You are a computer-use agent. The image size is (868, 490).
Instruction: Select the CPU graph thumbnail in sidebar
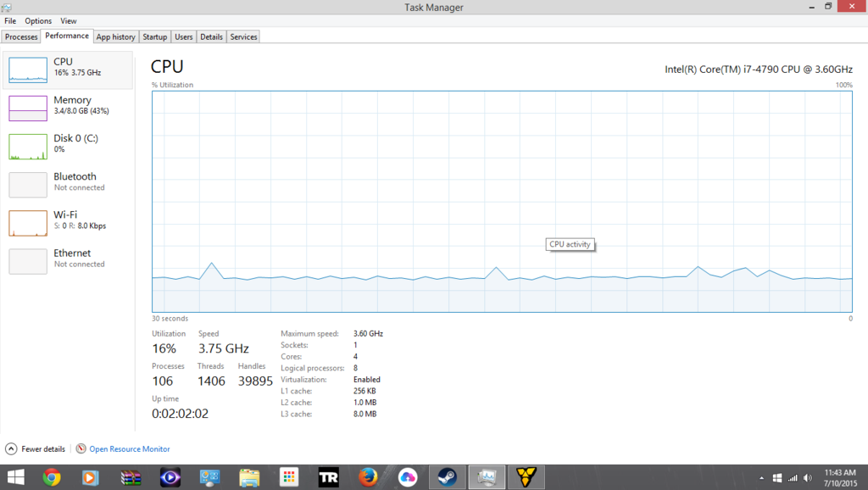click(28, 70)
